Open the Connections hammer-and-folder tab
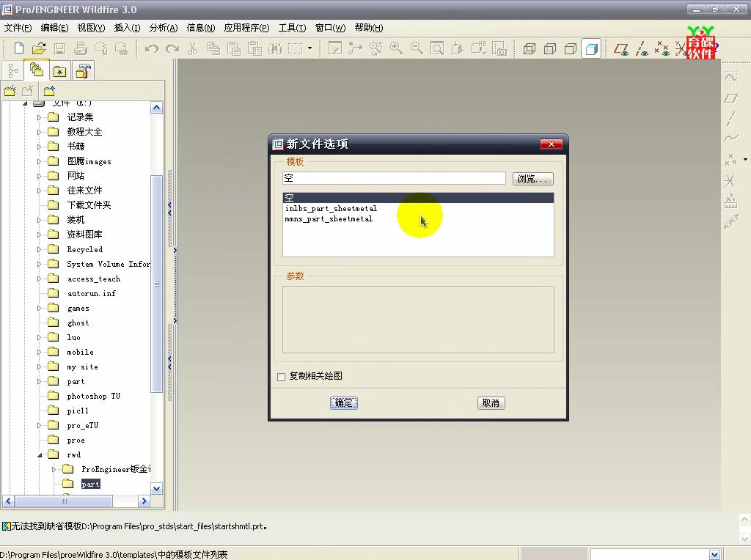Viewport: 751px width, 560px height. tap(84, 71)
